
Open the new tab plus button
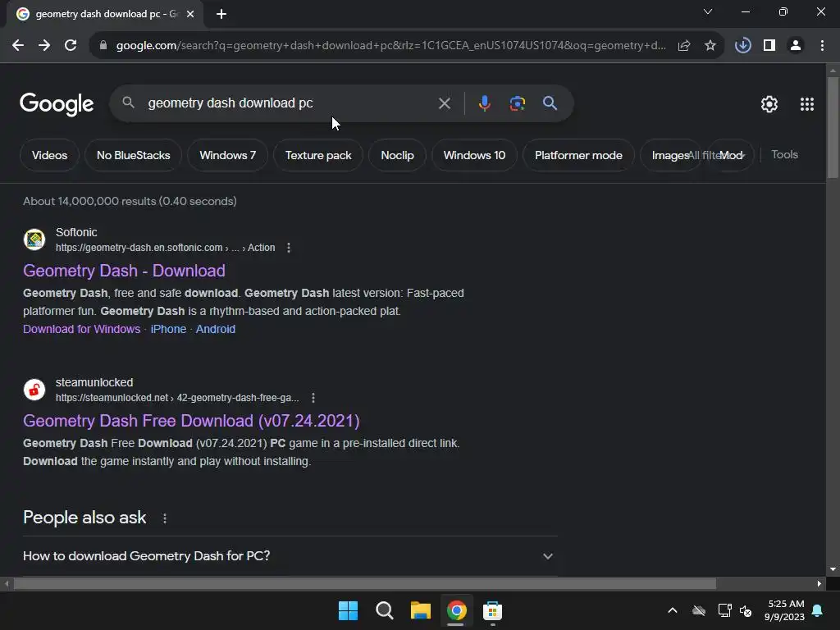[221, 14]
